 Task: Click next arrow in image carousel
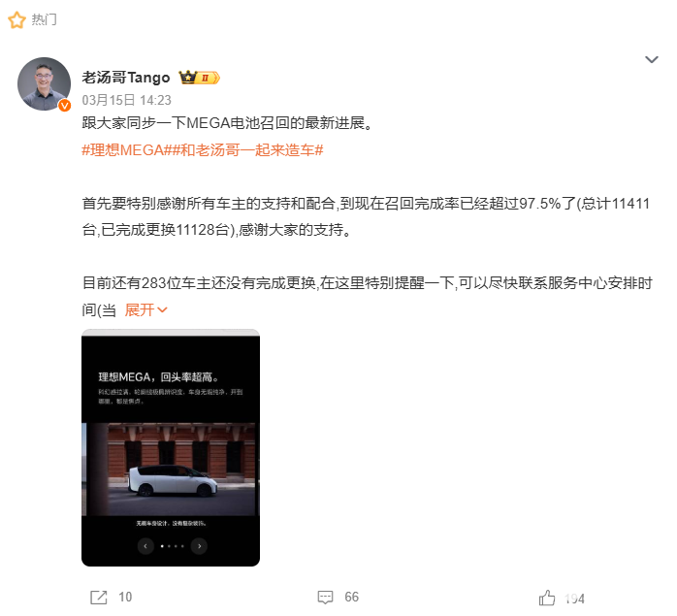click(x=199, y=546)
